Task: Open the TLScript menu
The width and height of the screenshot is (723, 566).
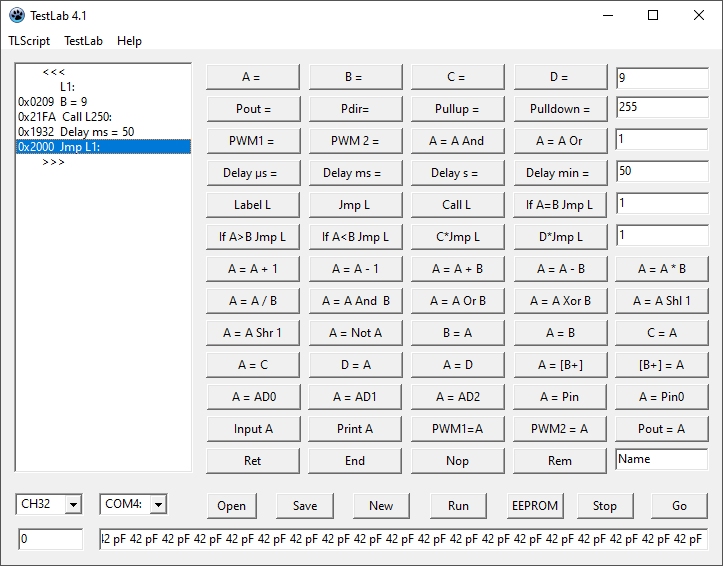Action: pyautogui.click(x=29, y=41)
